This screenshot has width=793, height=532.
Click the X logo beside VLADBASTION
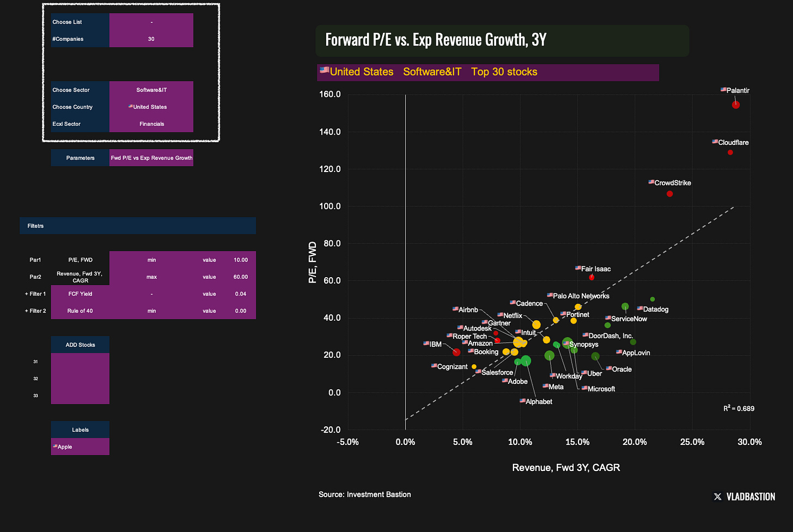pyautogui.click(x=717, y=497)
